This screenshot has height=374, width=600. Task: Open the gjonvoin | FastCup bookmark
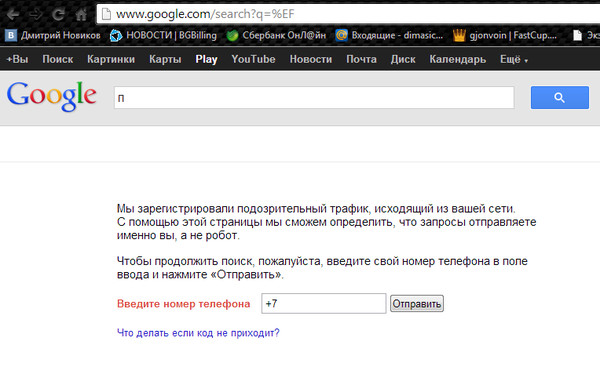505,35
